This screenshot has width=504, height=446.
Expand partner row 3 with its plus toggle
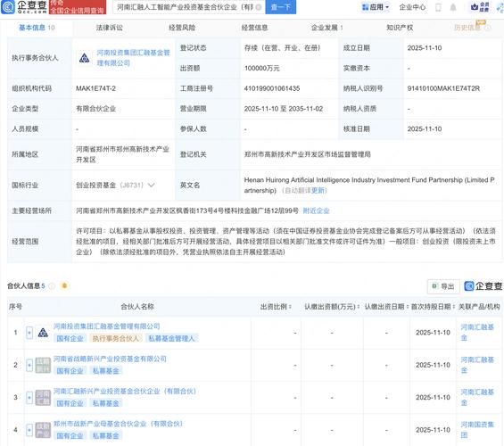coord(29,398)
